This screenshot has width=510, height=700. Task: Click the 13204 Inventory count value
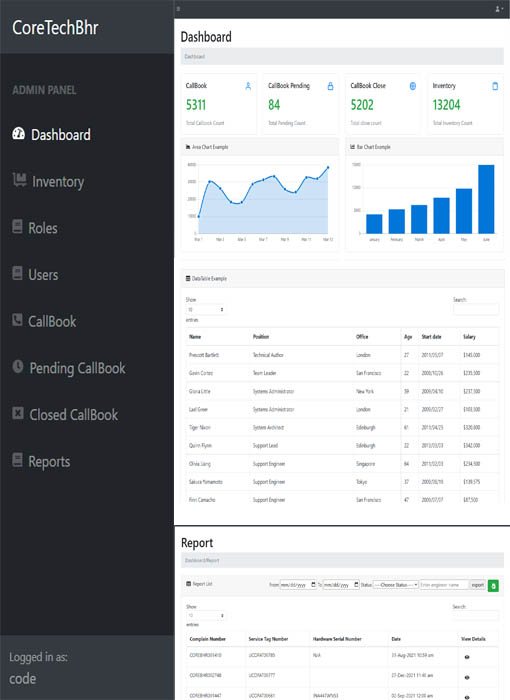point(446,105)
